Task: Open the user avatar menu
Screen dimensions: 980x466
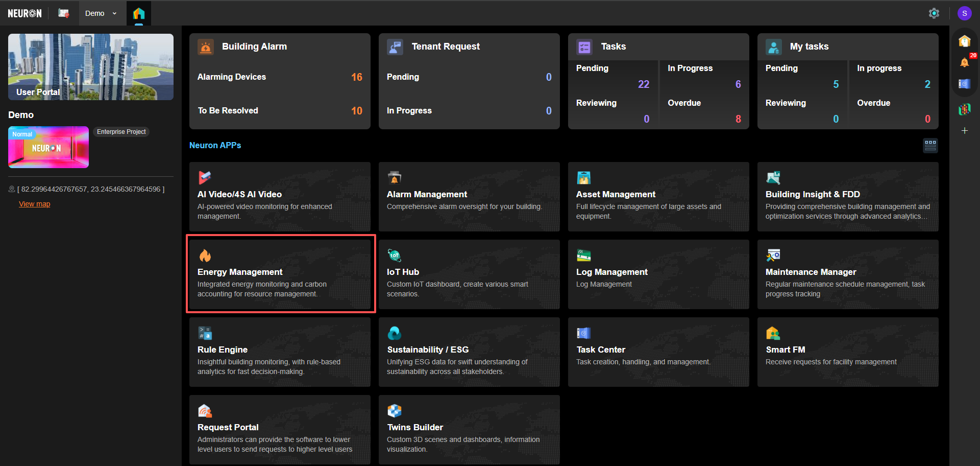Action: 964,13
